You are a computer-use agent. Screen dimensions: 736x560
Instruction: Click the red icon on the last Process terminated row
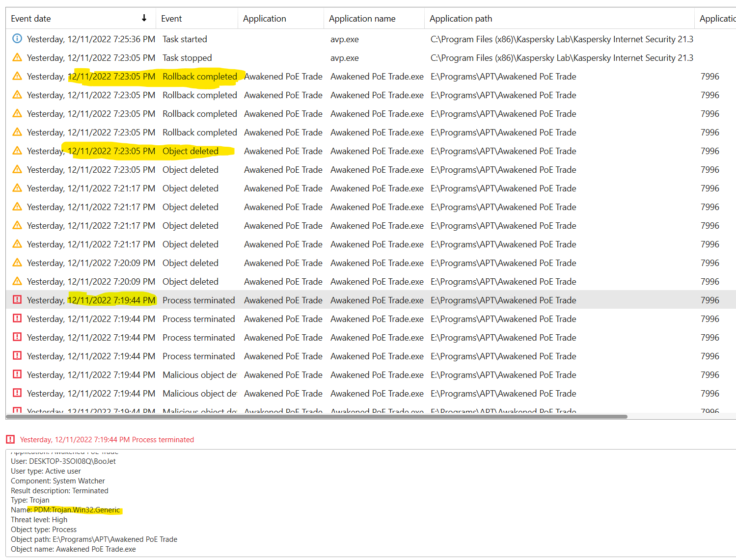17,356
